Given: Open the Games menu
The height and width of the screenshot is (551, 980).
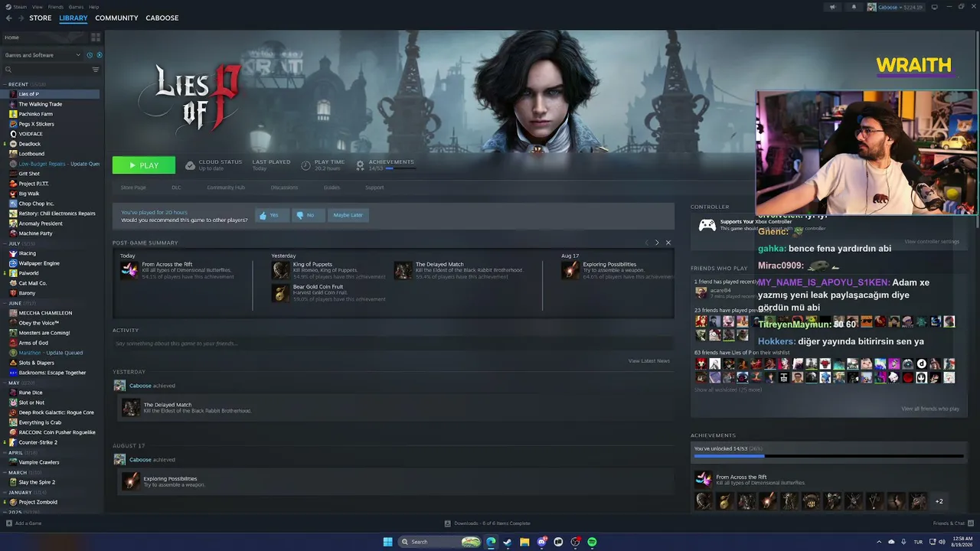Looking at the screenshot, I should pyautogui.click(x=76, y=7).
